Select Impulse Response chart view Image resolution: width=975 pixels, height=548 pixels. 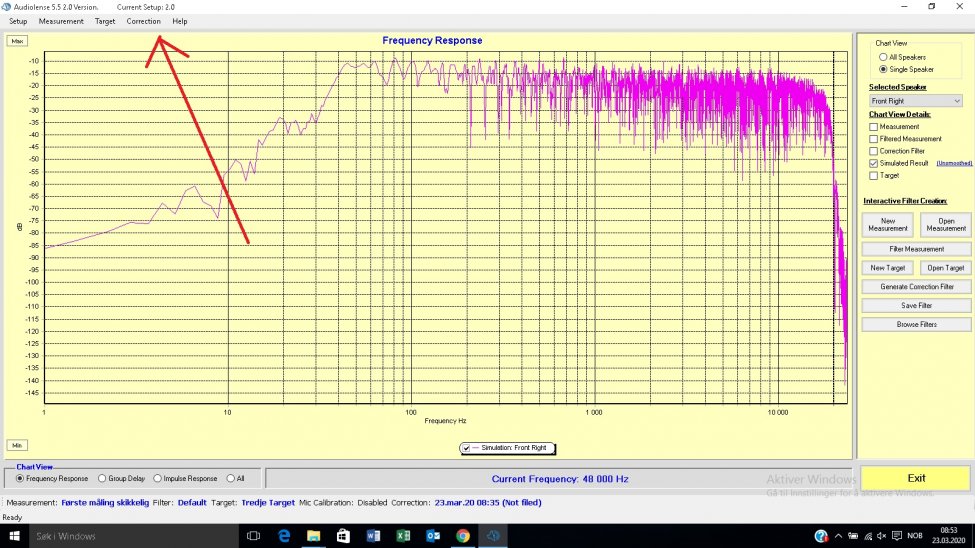tap(157, 479)
